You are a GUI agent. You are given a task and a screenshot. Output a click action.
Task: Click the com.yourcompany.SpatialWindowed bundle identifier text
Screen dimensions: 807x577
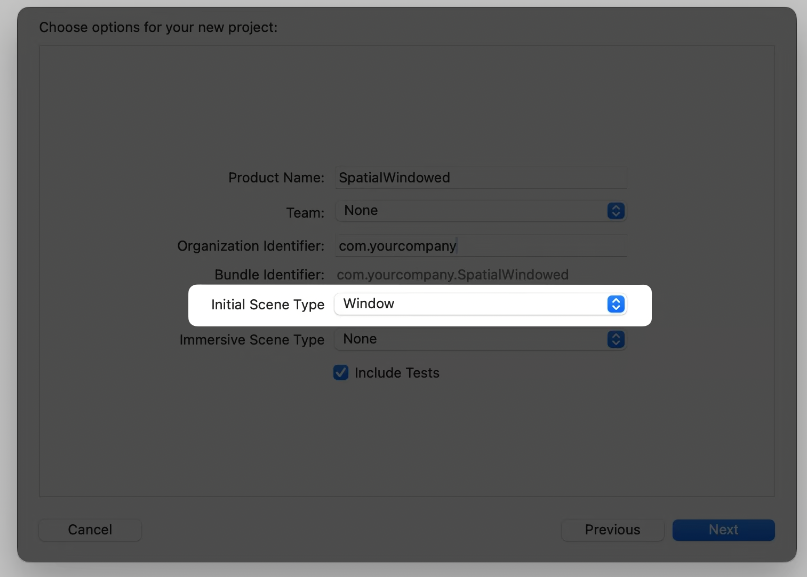pos(452,275)
